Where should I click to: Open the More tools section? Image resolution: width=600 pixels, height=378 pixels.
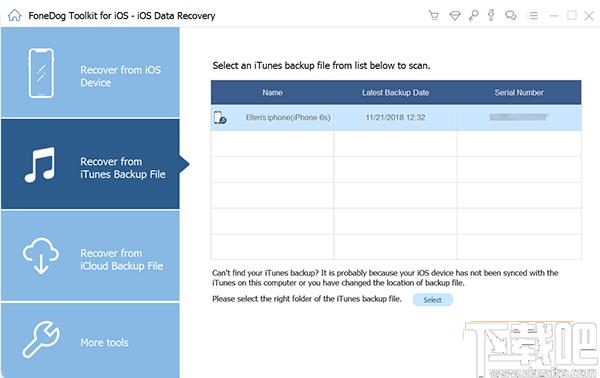click(x=90, y=341)
